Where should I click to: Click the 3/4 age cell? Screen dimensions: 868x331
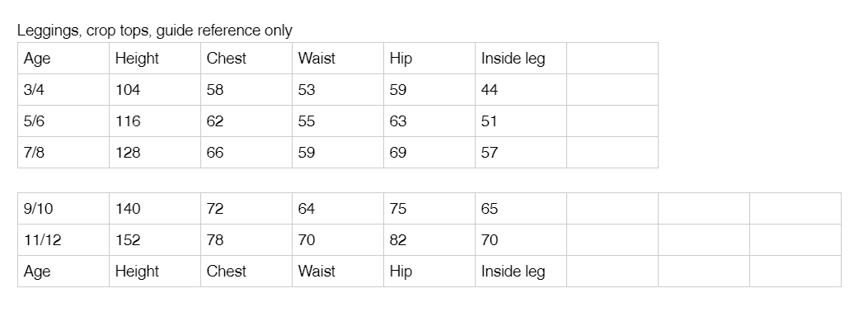(63, 90)
